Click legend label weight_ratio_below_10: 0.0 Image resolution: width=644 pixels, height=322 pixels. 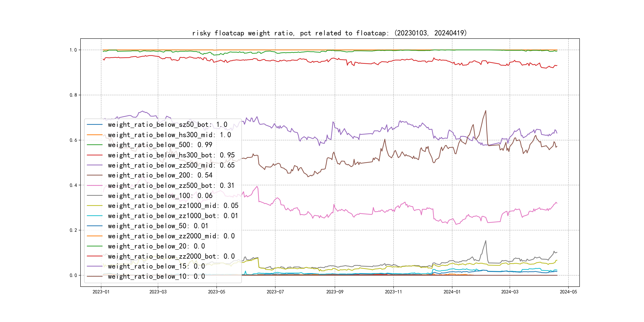(x=156, y=276)
